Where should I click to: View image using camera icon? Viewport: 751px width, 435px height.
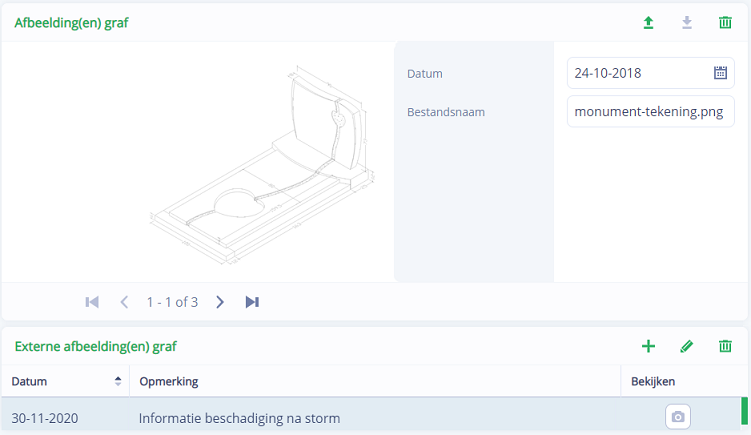pos(678,417)
